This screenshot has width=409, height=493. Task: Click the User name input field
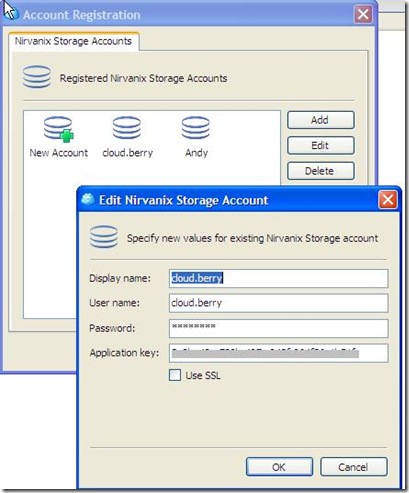(278, 303)
